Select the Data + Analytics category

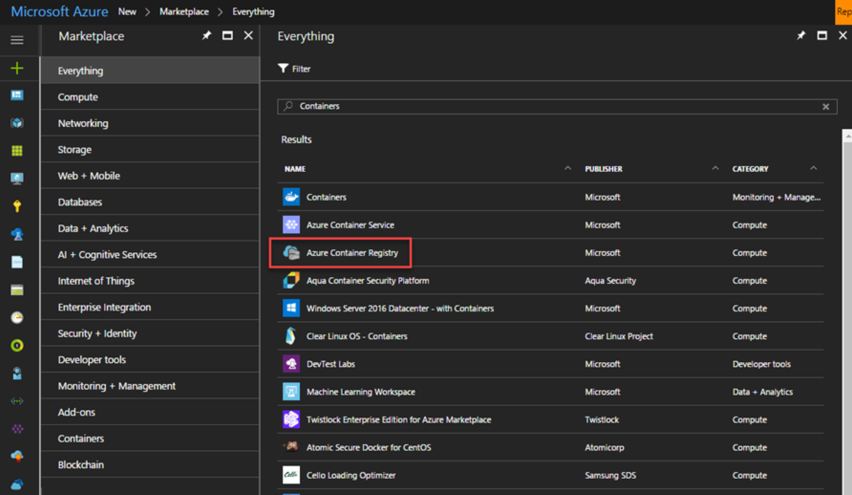pos(151,228)
